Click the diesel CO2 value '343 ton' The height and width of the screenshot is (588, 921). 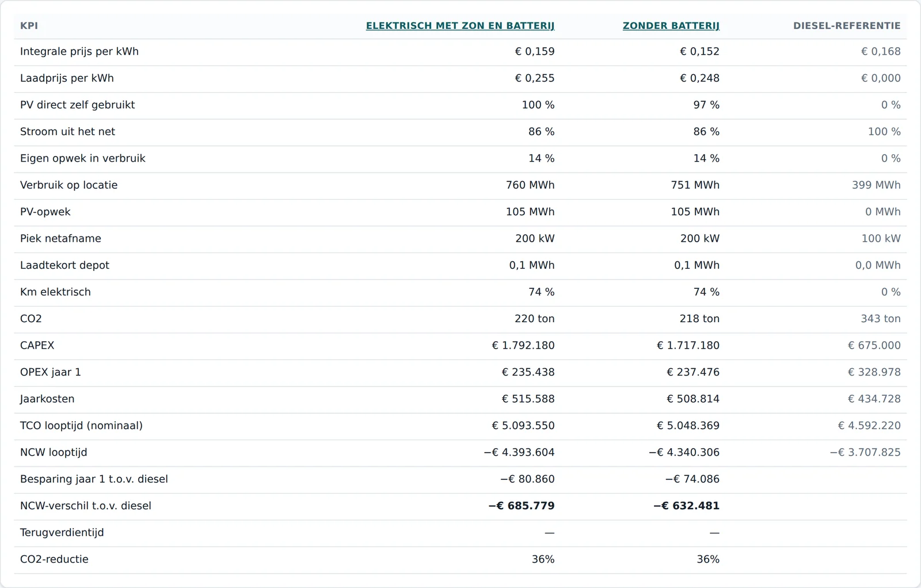pos(881,319)
